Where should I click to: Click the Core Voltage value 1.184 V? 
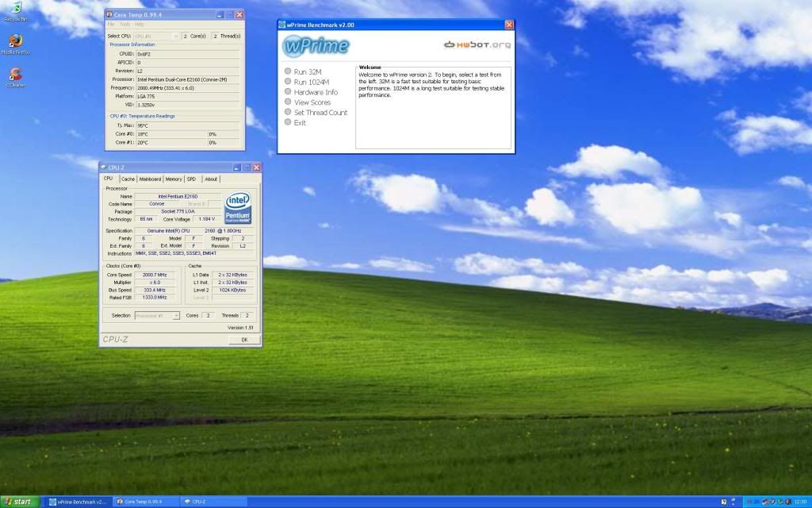pos(207,219)
